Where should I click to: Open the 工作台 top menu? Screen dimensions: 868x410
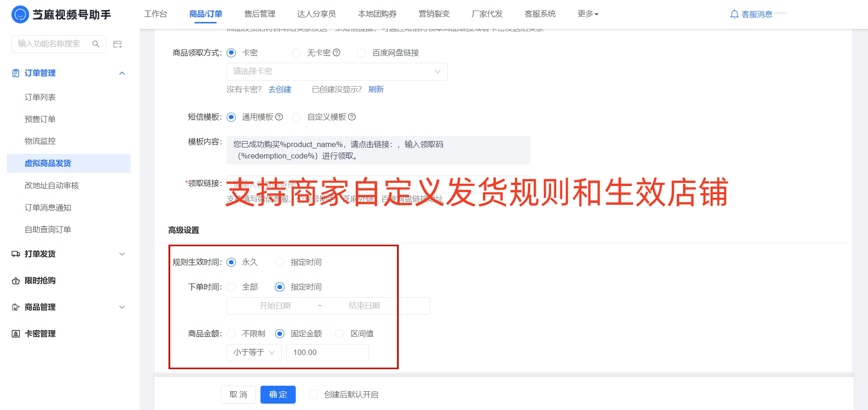click(156, 14)
